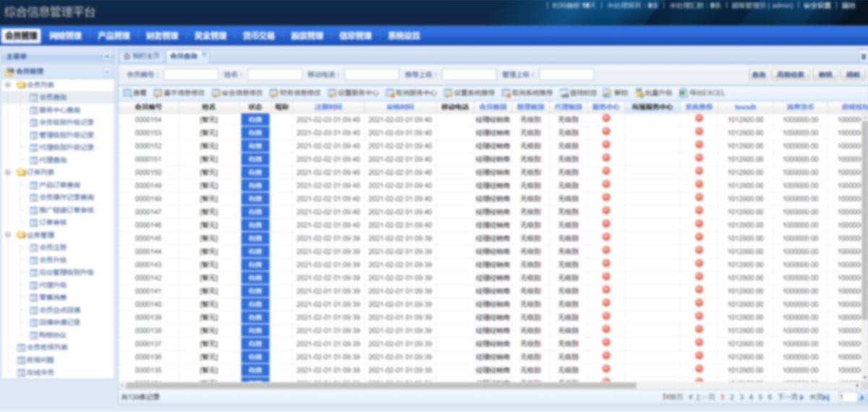Viewport: 868px width, 412px height.
Task: Switch to the 我的主页 tab
Action: pyautogui.click(x=141, y=56)
